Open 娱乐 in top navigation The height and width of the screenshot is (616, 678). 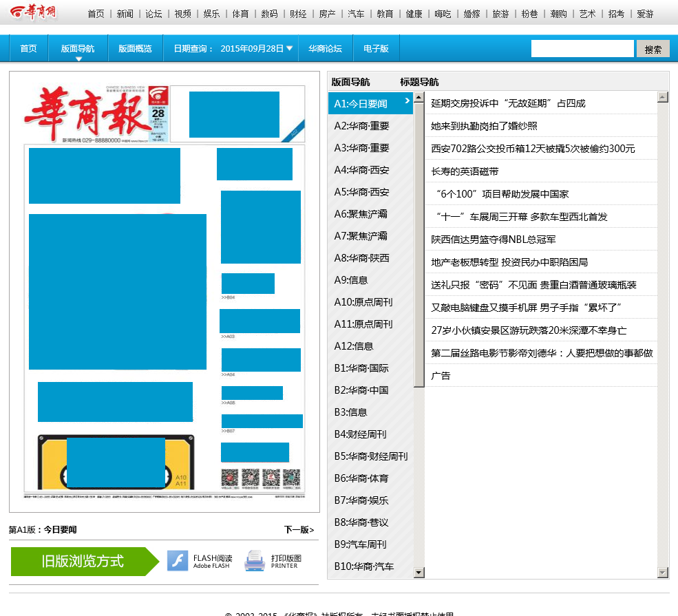tap(211, 14)
